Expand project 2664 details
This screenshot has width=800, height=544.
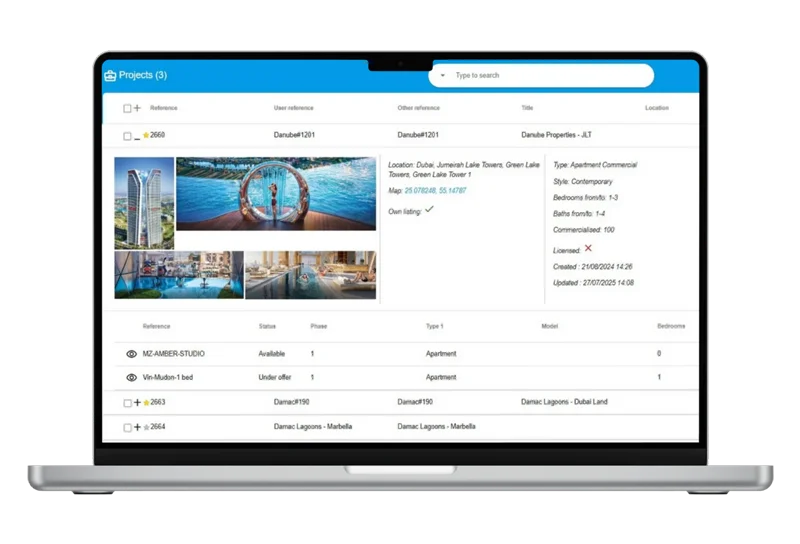point(137,427)
